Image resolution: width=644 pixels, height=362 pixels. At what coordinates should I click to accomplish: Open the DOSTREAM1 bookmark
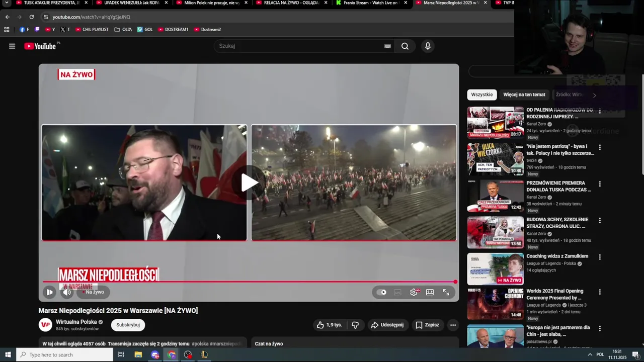(173, 30)
